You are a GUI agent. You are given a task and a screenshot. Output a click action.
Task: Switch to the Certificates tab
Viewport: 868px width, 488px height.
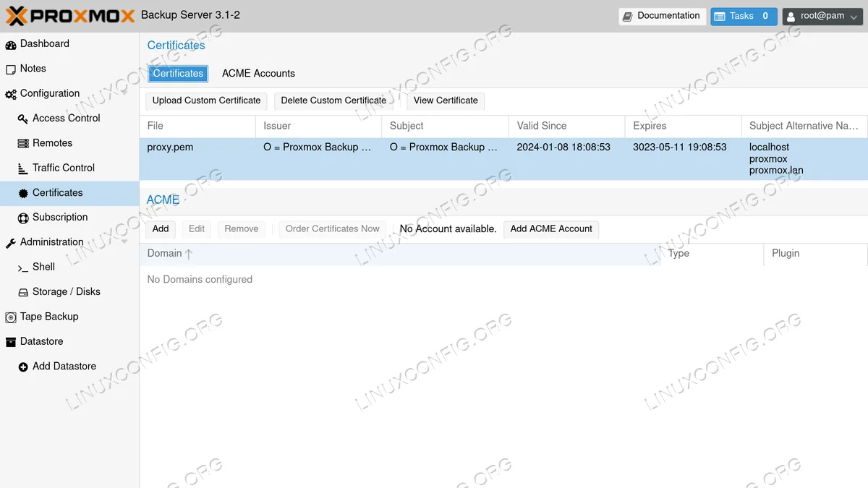pyautogui.click(x=178, y=74)
